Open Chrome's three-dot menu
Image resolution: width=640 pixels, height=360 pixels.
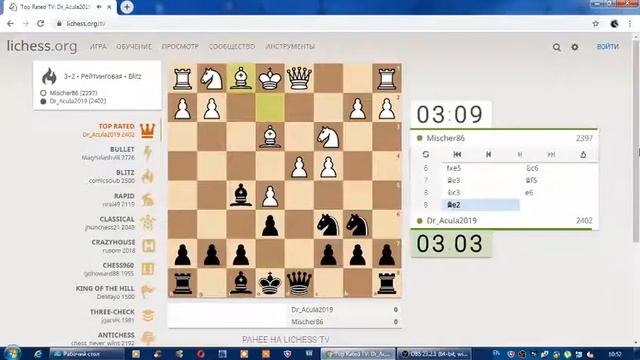[630, 24]
